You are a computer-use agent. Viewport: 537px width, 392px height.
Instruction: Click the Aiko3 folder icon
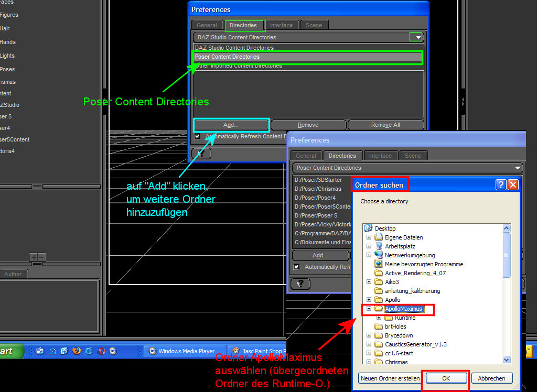(379, 282)
